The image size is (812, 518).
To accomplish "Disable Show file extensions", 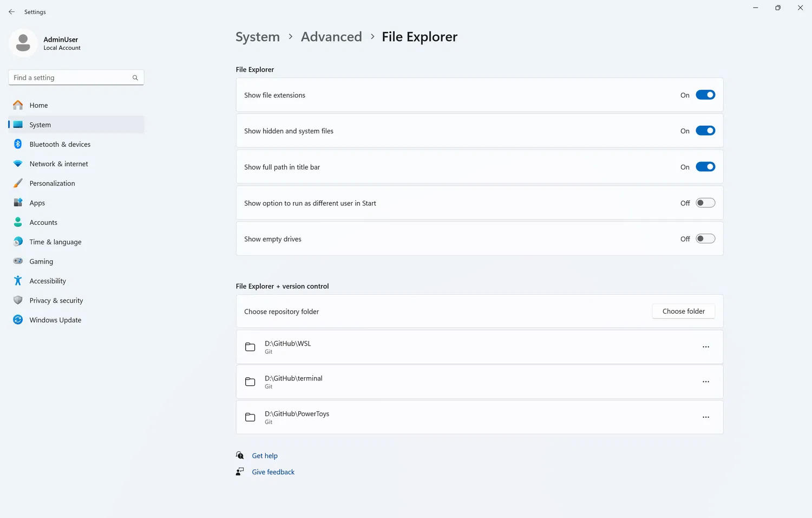I will [x=705, y=94].
